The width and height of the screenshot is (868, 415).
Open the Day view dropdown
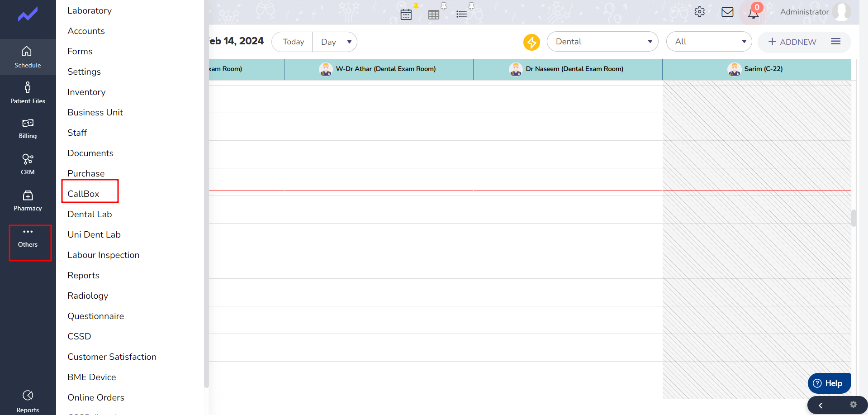tap(335, 42)
